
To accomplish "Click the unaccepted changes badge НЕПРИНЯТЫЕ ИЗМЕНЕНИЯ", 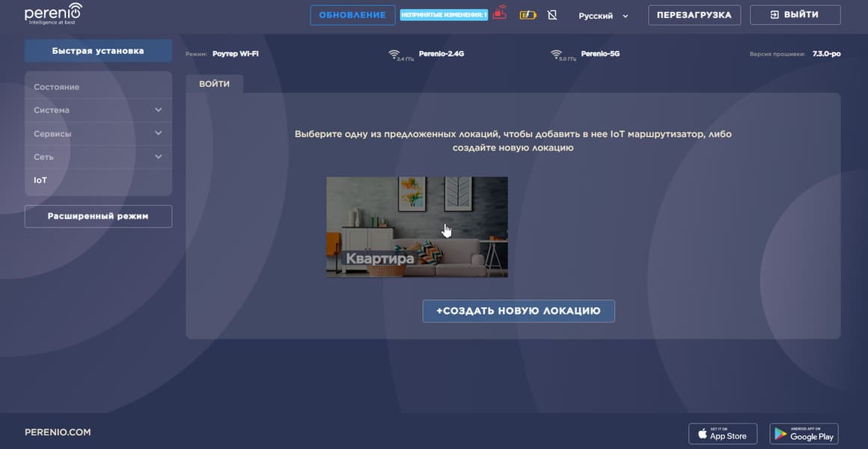I will click(x=444, y=16).
